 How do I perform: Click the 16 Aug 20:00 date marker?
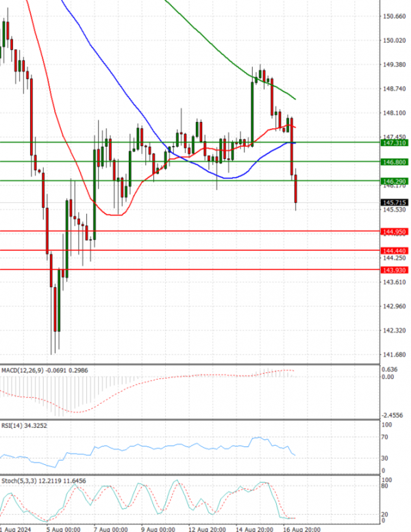click(302, 529)
